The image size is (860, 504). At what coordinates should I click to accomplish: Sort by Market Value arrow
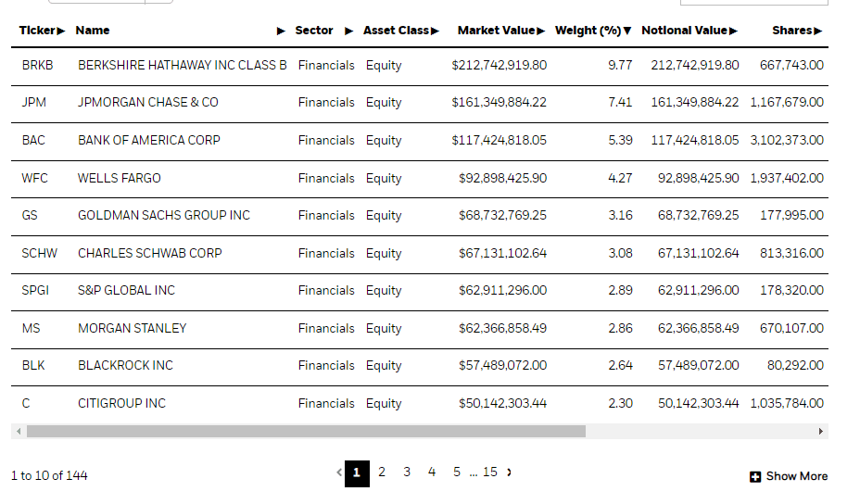pyautogui.click(x=540, y=31)
